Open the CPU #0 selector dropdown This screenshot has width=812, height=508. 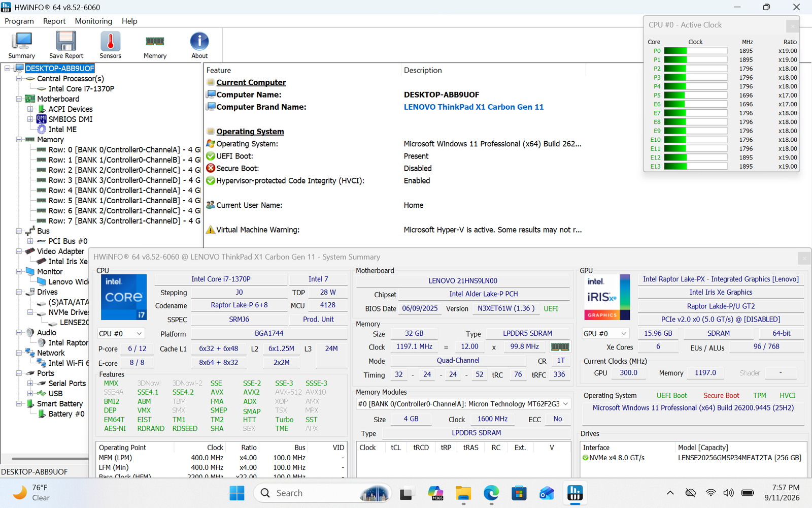click(x=121, y=334)
